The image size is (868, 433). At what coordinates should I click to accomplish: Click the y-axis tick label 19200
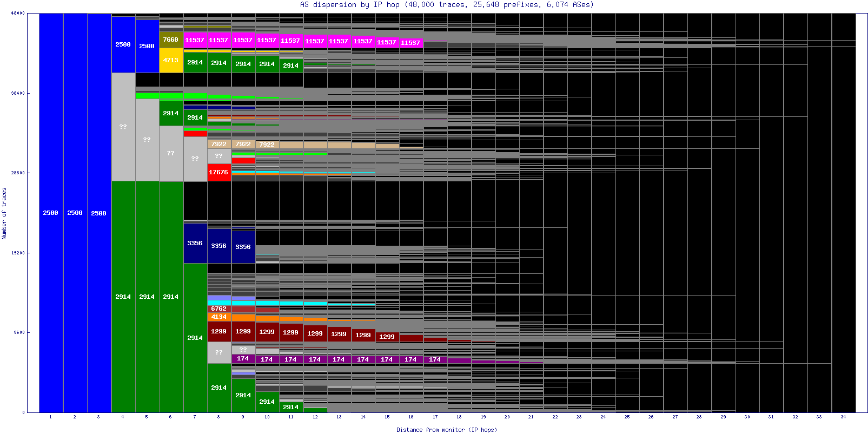tap(18, 253)
